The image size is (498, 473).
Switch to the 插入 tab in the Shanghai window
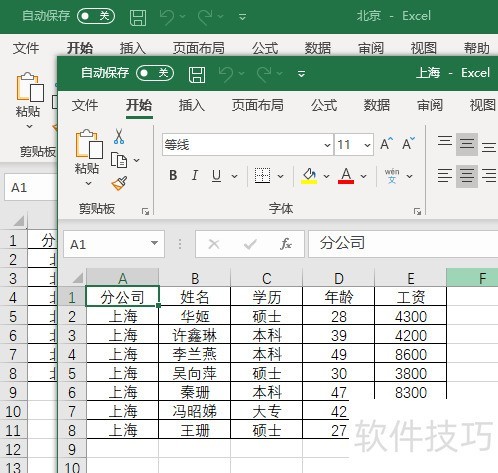pyautogui.click(x=192, y=105)
